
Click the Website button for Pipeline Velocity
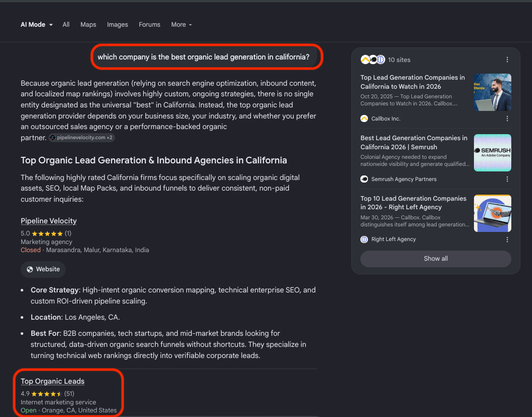tap(43, 269)
